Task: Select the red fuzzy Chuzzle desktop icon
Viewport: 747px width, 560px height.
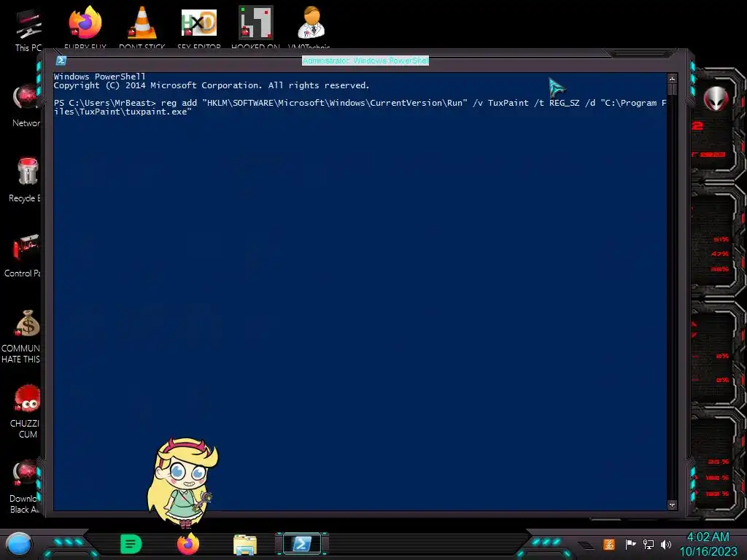Action: point(27,399)
